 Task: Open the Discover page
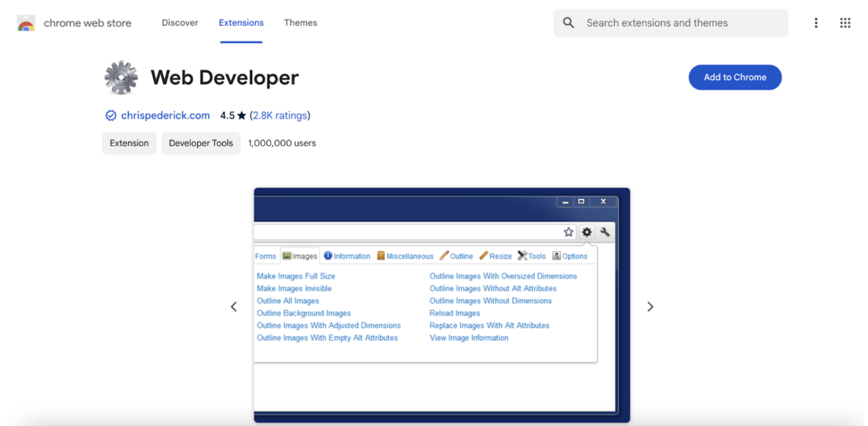(180, 23)
